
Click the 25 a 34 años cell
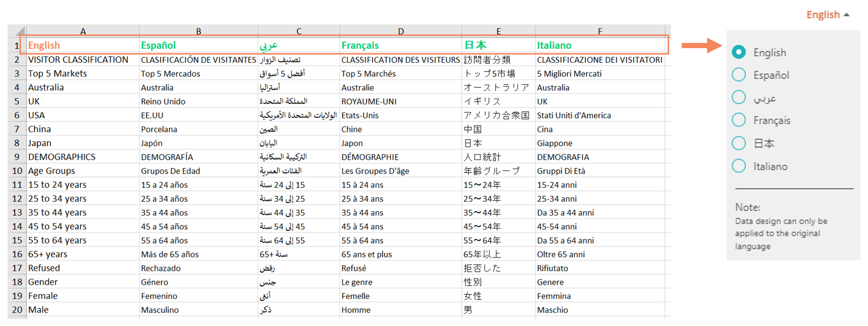[x=198, y=198]
